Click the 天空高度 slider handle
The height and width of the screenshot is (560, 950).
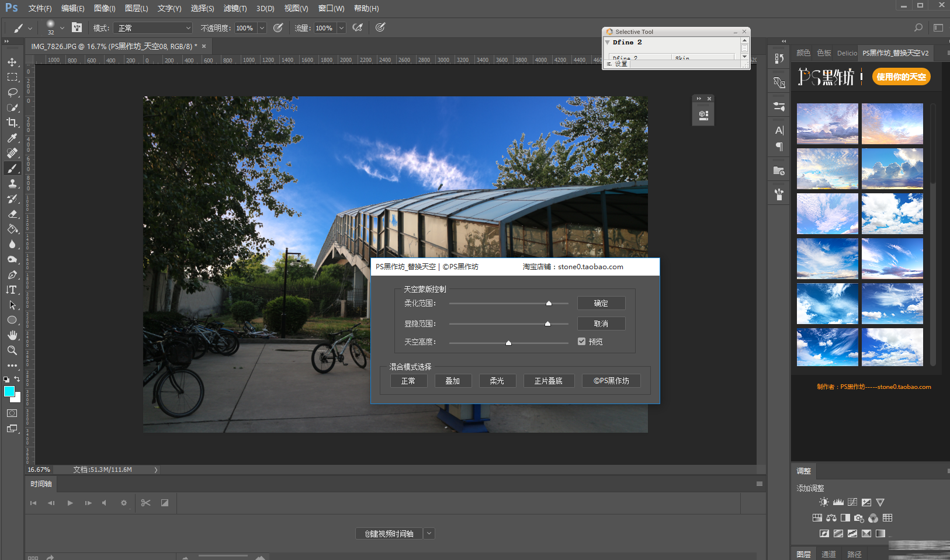508,343
